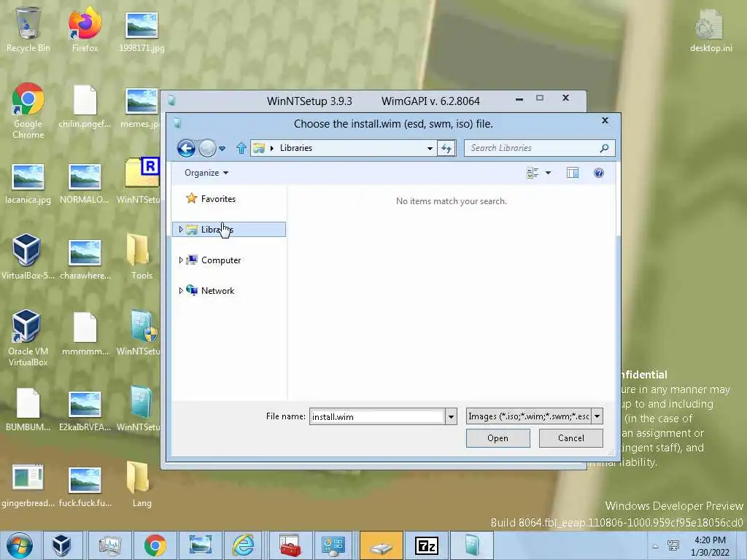This screenshot has width=747, height=560.
Task: Open the Lang folder on desktop
Action: (x=142, y=485)
